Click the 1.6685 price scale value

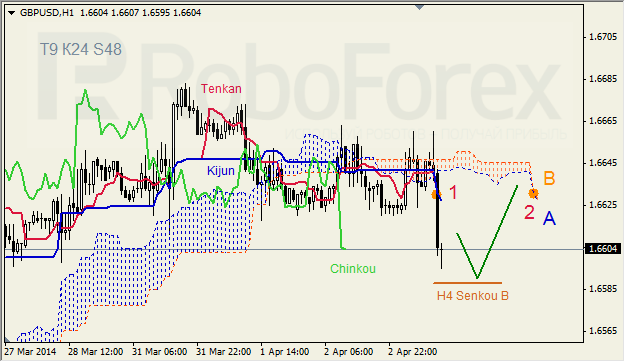(x=603, y=79)
